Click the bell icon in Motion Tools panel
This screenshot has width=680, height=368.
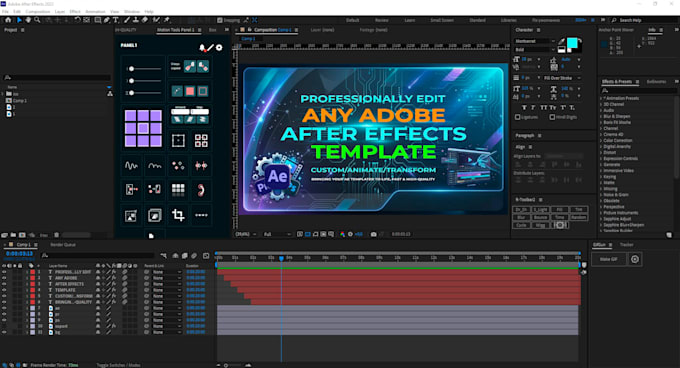pos(202,48)
